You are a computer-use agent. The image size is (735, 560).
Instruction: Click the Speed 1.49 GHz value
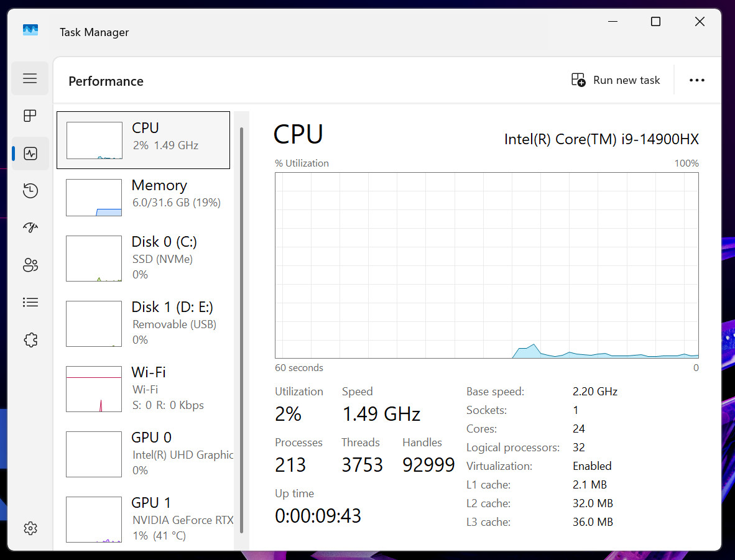pos(381,414)
